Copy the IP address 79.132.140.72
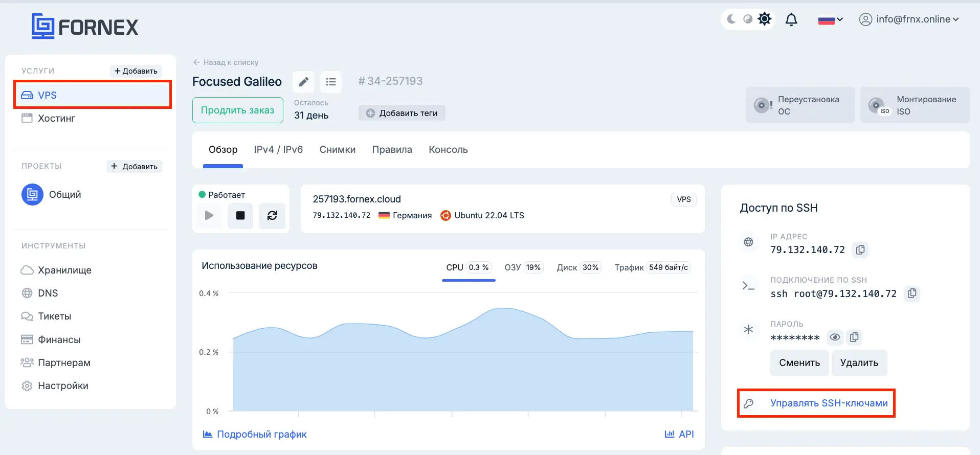 point(860,249)
